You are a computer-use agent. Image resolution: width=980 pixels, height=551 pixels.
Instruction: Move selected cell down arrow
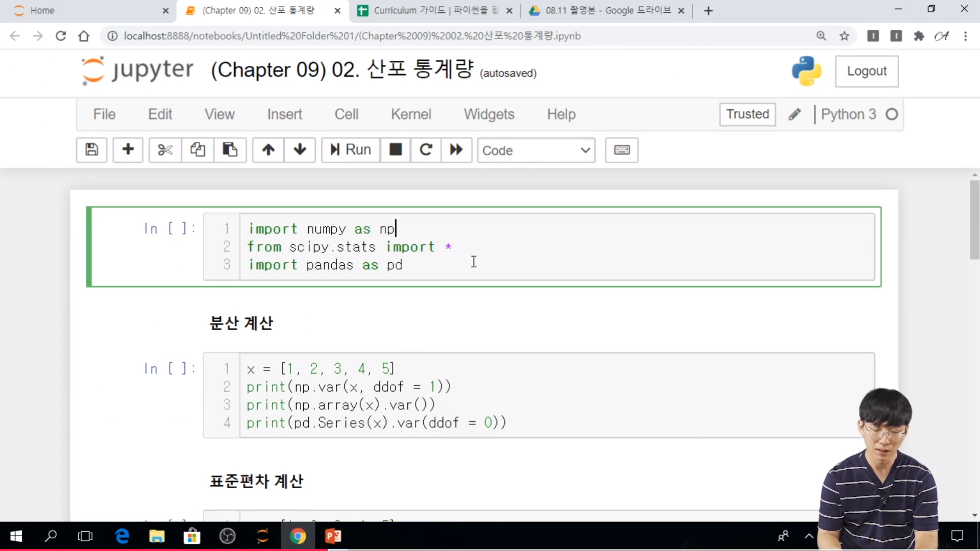coord(300,149)
